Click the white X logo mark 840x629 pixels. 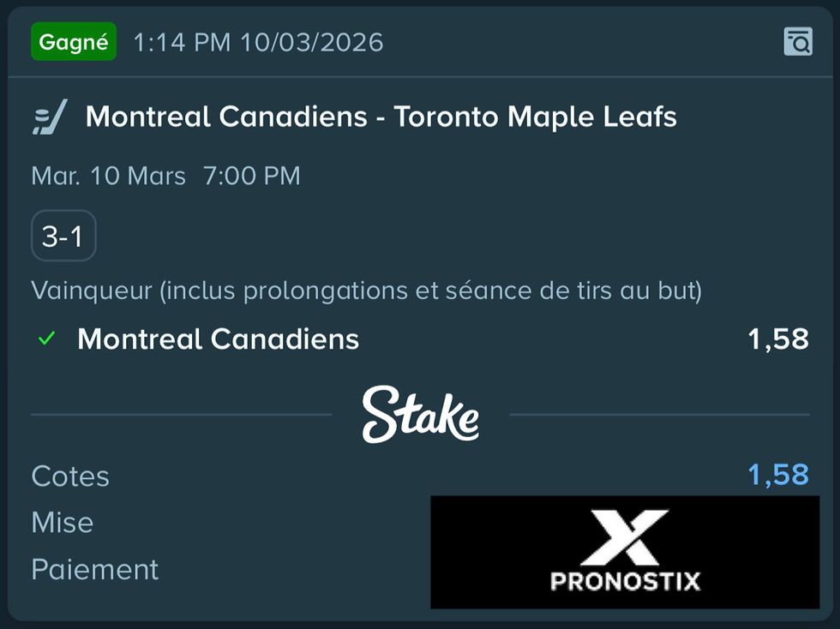coord(625,536)
